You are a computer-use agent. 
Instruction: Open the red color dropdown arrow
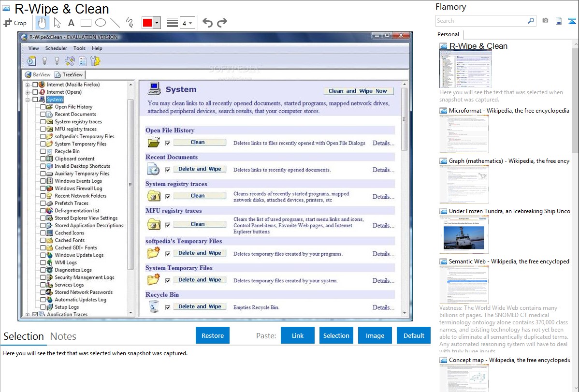[157, 23]
